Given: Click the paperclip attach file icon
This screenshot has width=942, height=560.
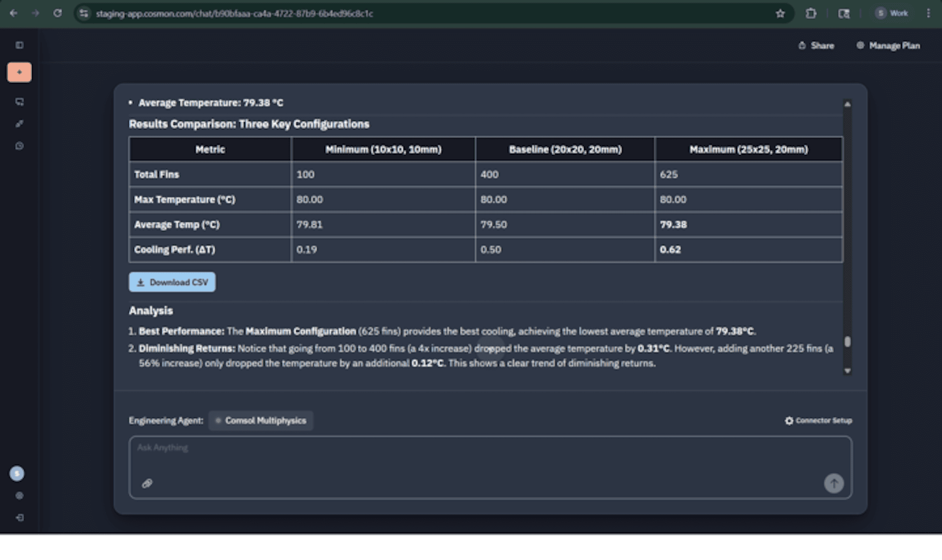Looking at the screenshot, I should 147,483.
